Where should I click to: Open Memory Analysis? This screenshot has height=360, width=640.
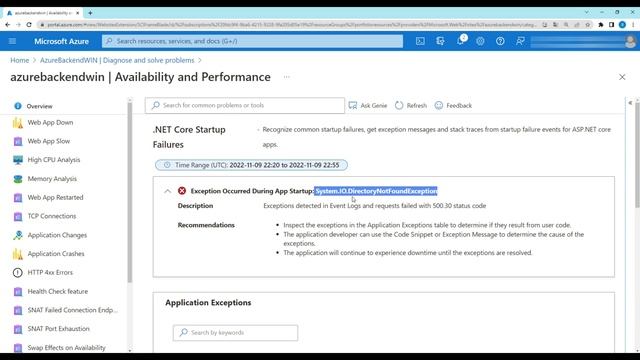52,179
